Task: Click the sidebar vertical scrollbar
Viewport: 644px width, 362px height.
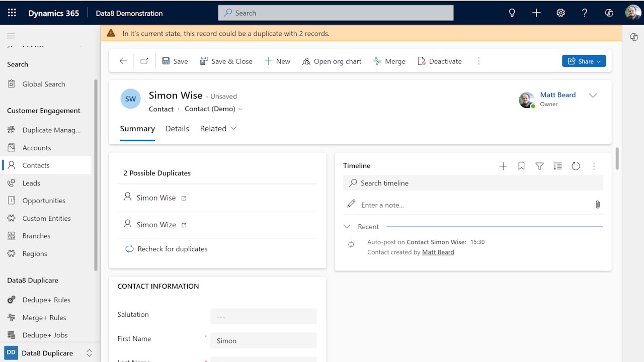Action: point(96,174)
